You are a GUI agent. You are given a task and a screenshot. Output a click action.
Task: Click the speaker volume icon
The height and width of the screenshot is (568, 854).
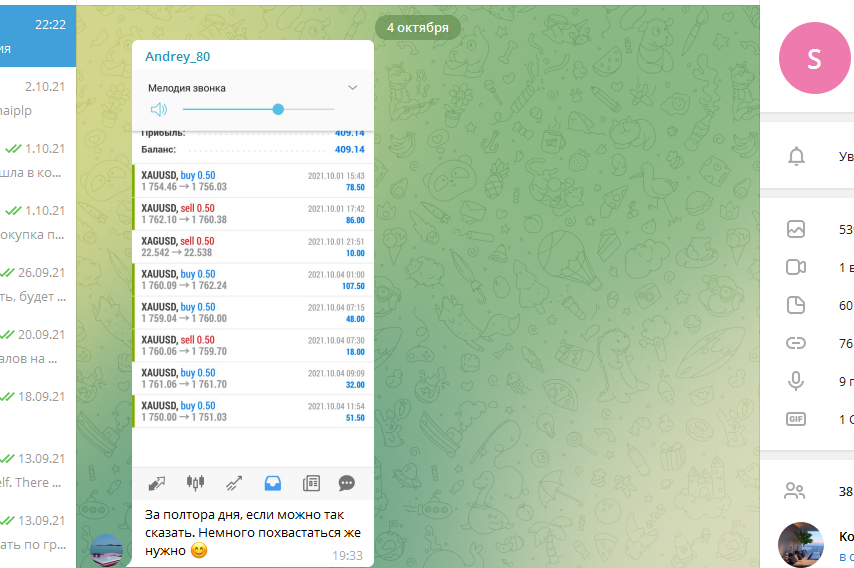[x=158, y=109]
